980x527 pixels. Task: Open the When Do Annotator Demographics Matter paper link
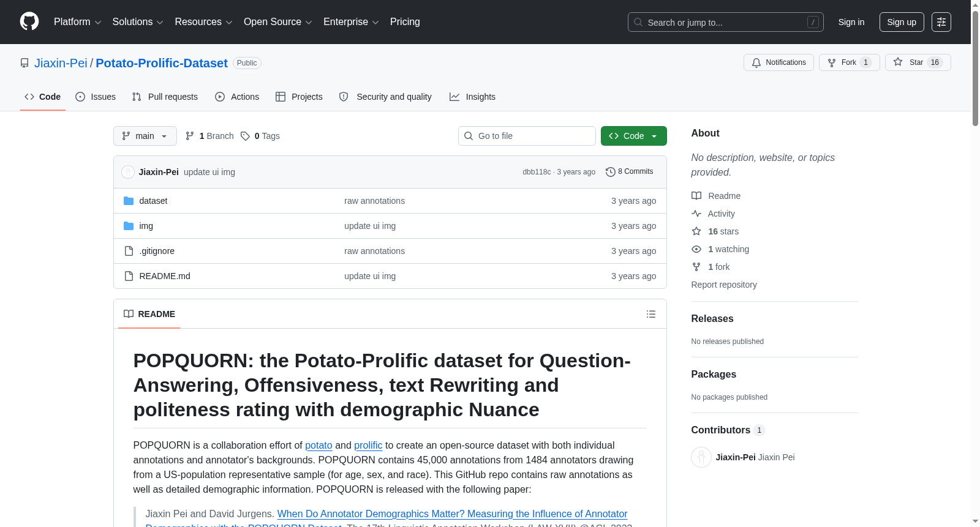(452, 514)
